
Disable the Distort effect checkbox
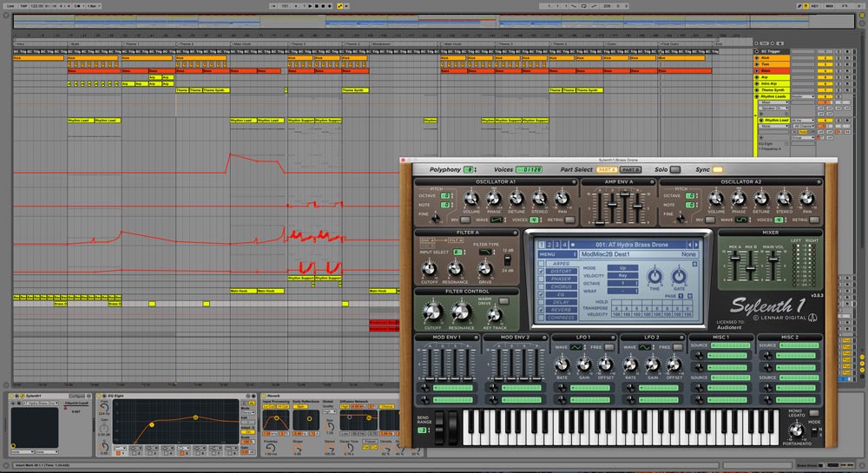coord(542,270)
